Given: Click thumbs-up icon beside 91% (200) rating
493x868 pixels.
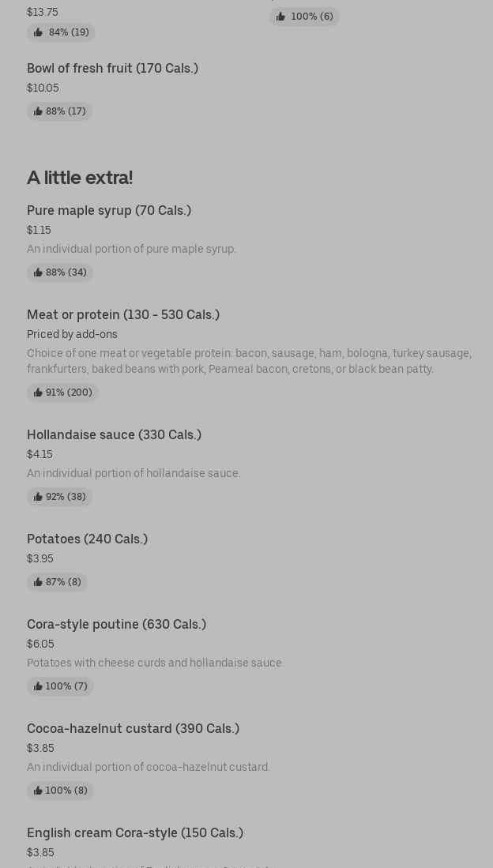Looking at the screenshot, I should coord(38,393).
